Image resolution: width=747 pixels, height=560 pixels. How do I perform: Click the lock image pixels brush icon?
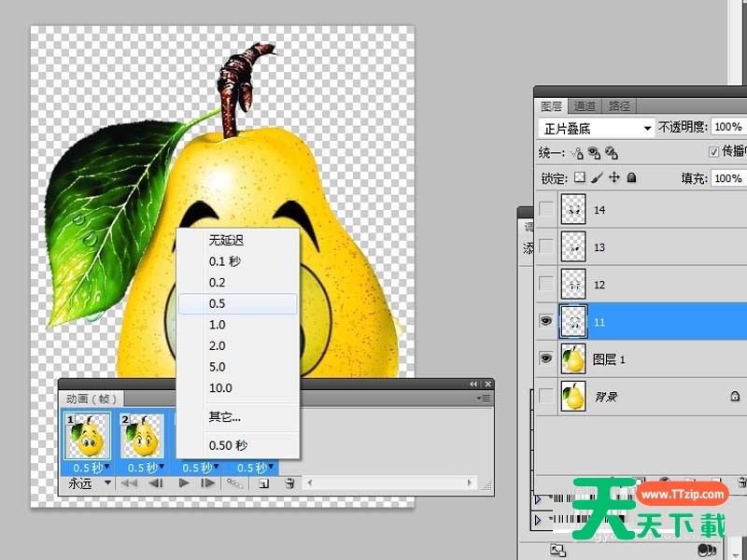tap(597, 177)
